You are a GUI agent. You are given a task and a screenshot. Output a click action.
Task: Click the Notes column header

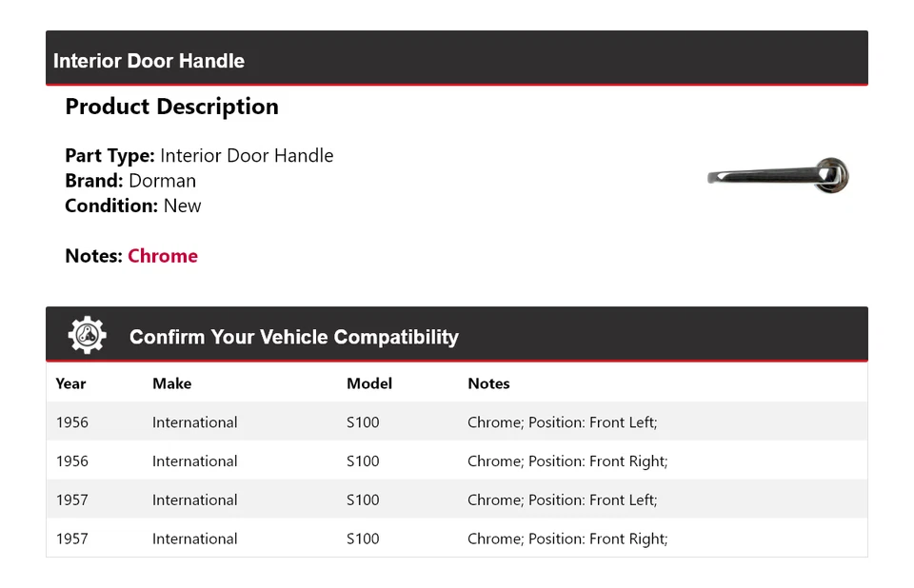(488, 383)
